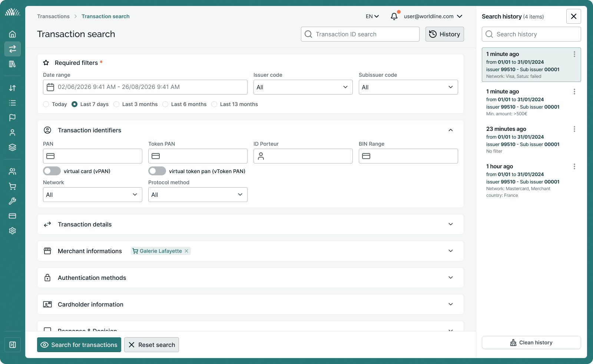Click the calendar icon in Date range
The height and width of the screenshot is (364, 593).
tap(50, 87)
